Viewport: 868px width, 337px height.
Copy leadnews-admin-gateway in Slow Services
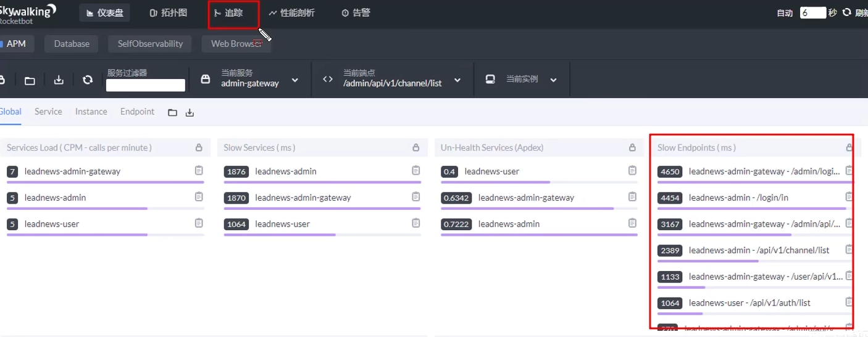pos(416,197)
